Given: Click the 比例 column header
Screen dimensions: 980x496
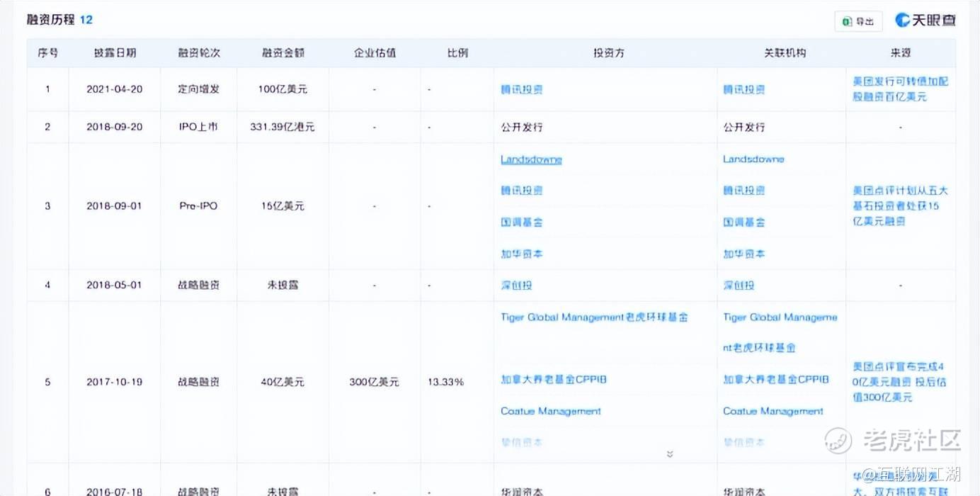Looking at the screenshot, I should [x=457, y=53].
